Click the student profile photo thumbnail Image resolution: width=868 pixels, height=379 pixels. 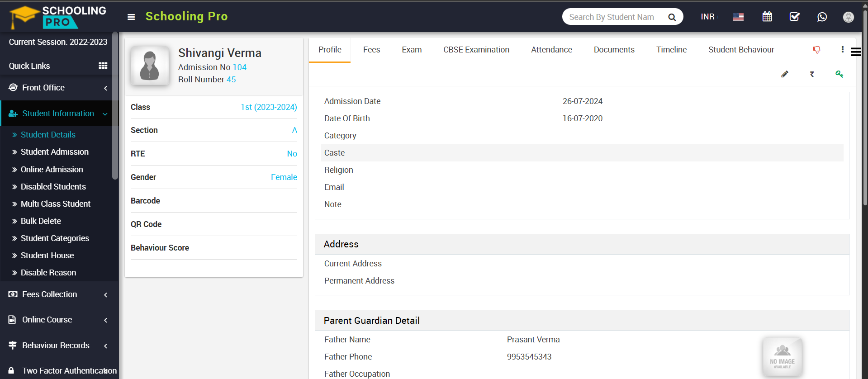coord(150,66)
